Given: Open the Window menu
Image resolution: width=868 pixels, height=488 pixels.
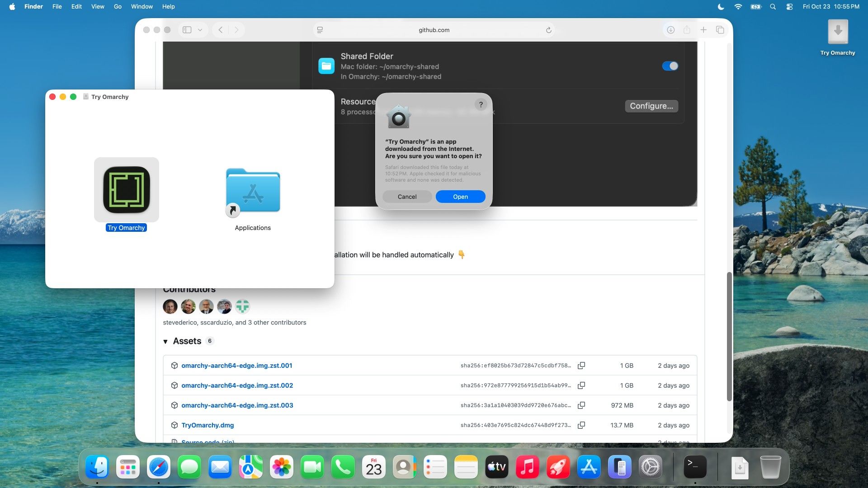Looking at the screenshot, I should click(142, 6).
